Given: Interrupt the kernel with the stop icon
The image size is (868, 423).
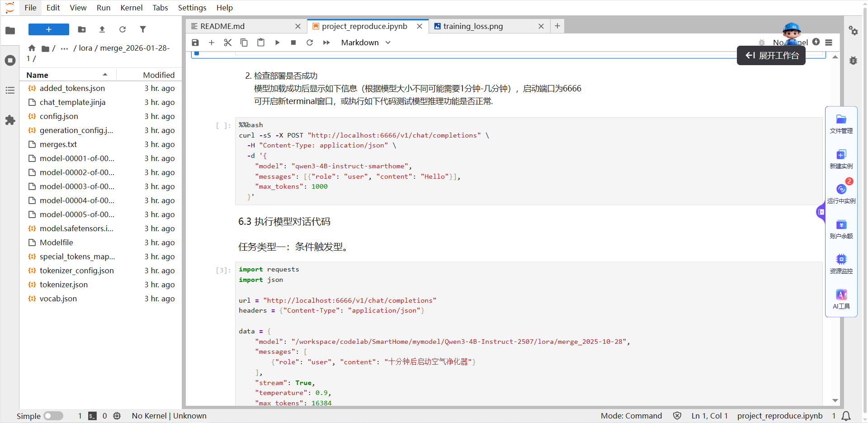Looking at the screenshot, I should [x=293, y=43].
